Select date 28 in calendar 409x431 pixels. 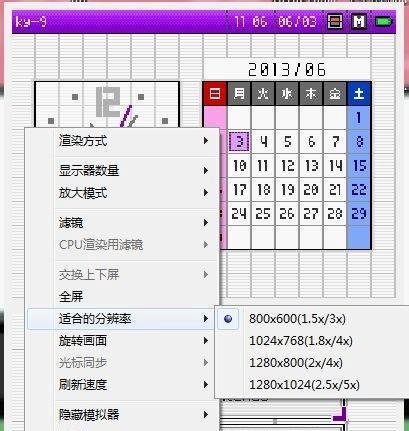[x=335, y=214]
